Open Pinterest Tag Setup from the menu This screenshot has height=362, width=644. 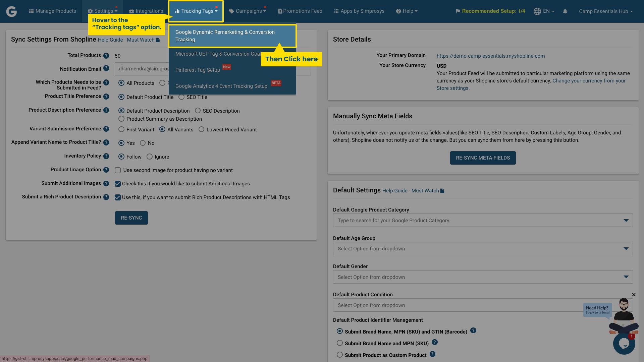pyautogui.click(x=198, y=70)
